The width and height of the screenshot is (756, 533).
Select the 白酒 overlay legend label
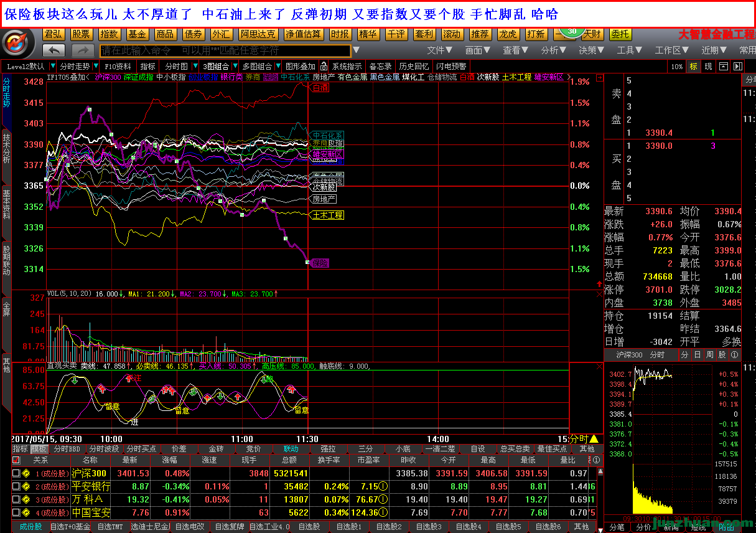[467, 77]
